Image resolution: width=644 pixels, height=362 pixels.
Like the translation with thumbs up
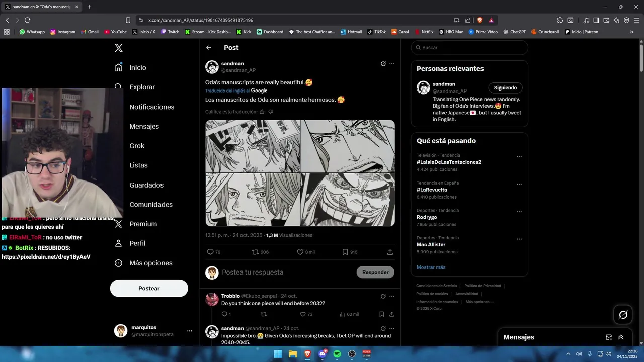point(262,112)
